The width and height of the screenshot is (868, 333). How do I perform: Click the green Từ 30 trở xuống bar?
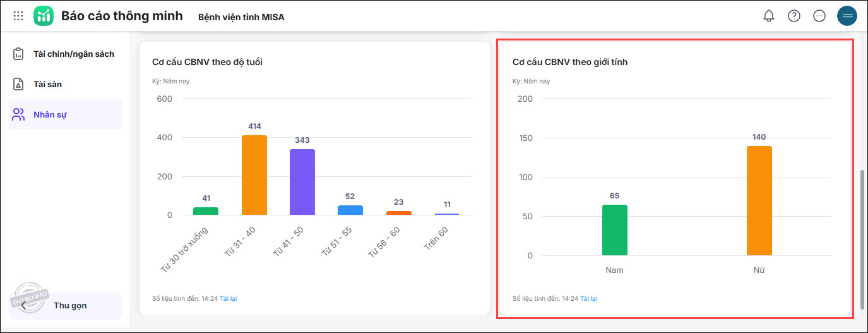tap(206, 211)
